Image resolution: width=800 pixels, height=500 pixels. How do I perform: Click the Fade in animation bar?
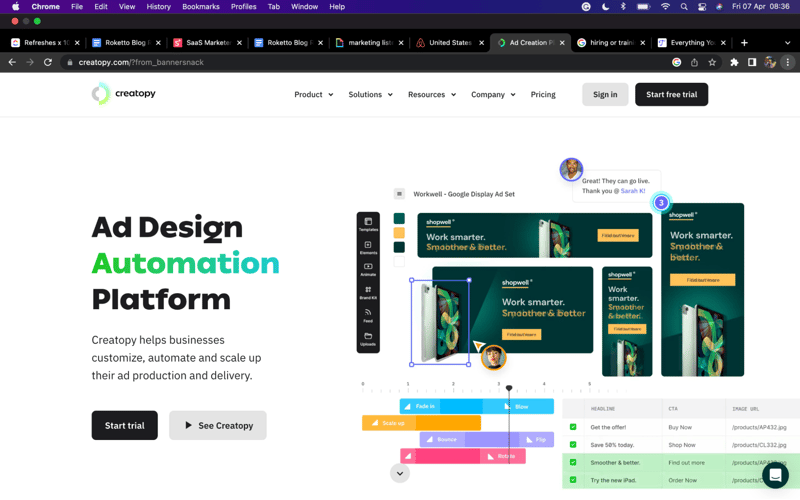point(441,406)
